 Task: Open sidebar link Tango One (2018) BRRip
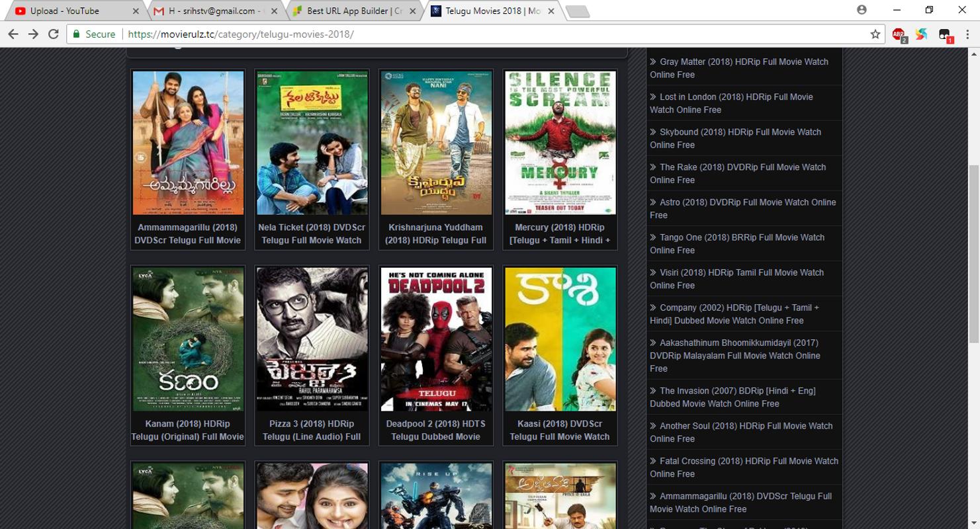click(x=737, y=243)
